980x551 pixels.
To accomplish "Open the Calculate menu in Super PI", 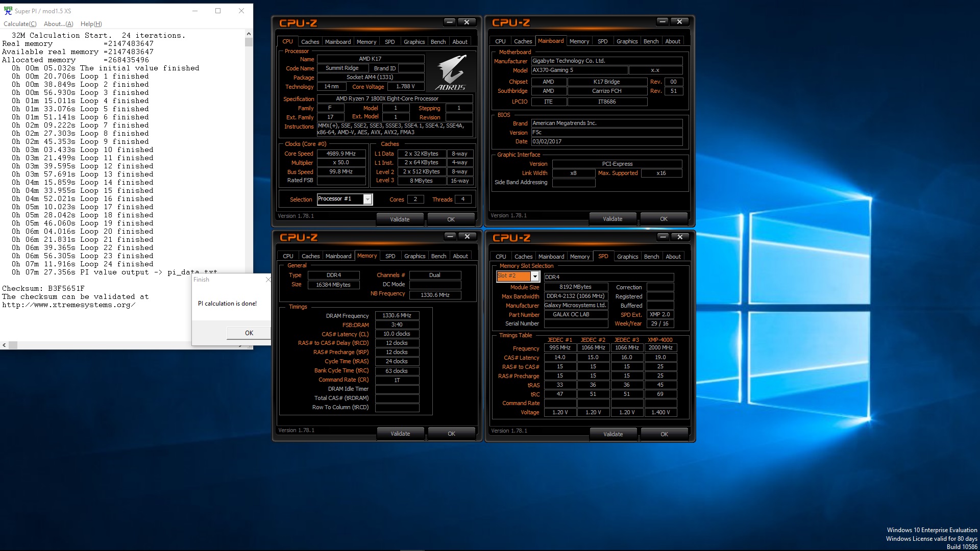I will pyautogui.click(x=20, y=24).
